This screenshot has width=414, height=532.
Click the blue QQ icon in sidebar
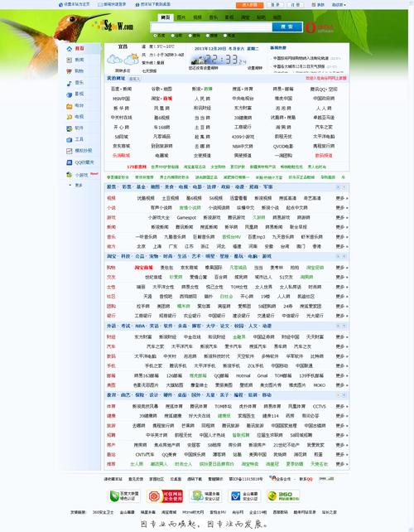tap(70, 162)
